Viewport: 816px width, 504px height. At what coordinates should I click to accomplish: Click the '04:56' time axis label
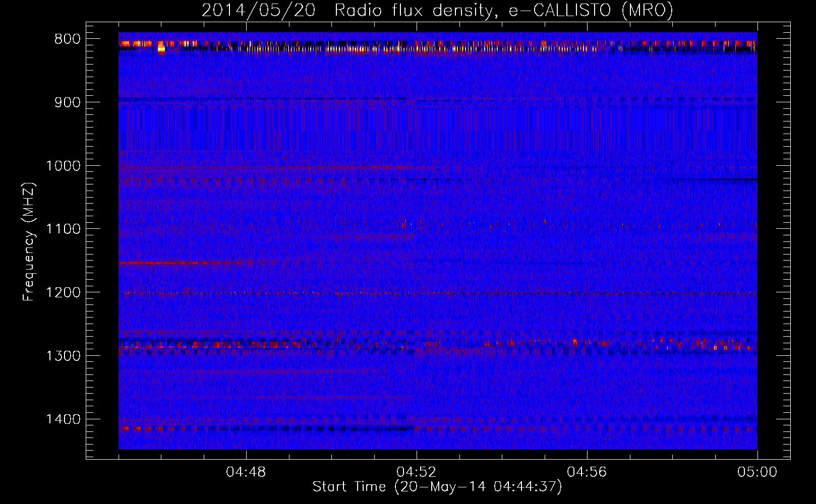coord(587,472)
